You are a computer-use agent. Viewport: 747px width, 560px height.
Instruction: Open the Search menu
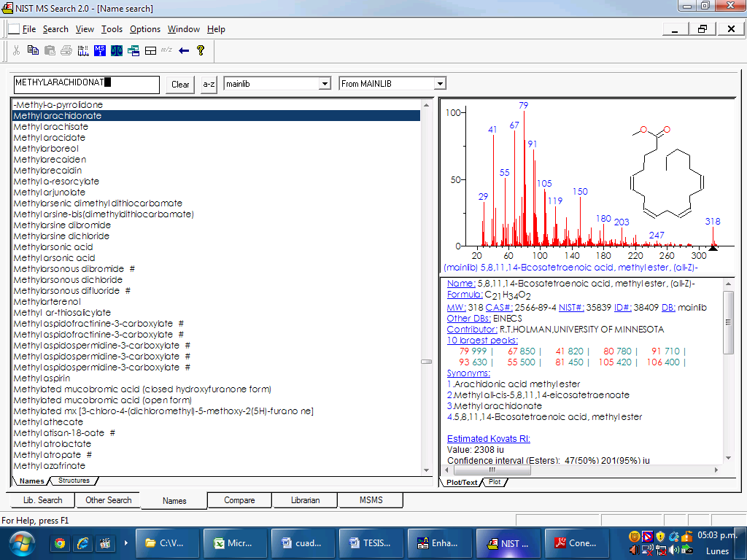[x=55, y=29]
